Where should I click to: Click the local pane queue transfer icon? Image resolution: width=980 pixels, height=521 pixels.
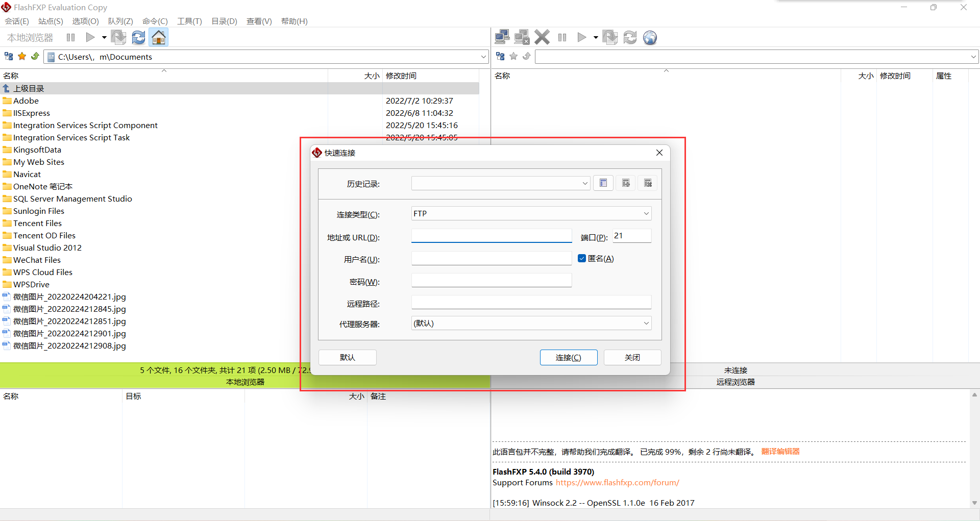pyautogui.click(x=118, y=37)
